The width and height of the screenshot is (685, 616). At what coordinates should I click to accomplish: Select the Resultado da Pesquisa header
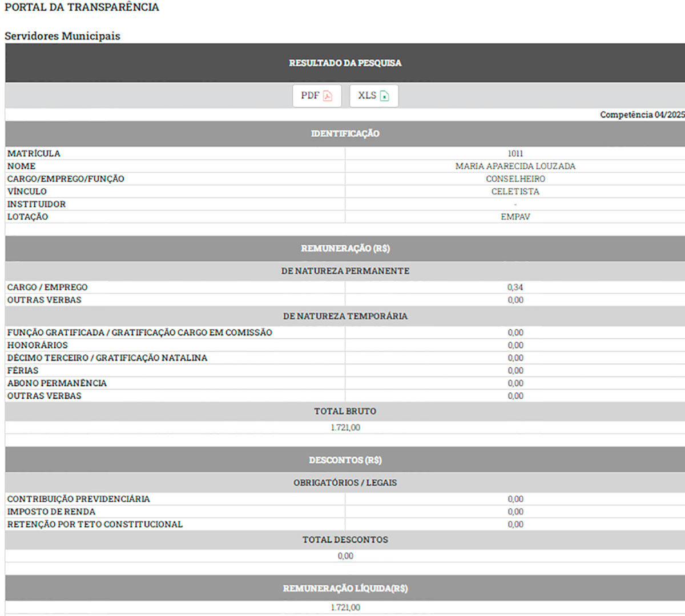(345, 63)
